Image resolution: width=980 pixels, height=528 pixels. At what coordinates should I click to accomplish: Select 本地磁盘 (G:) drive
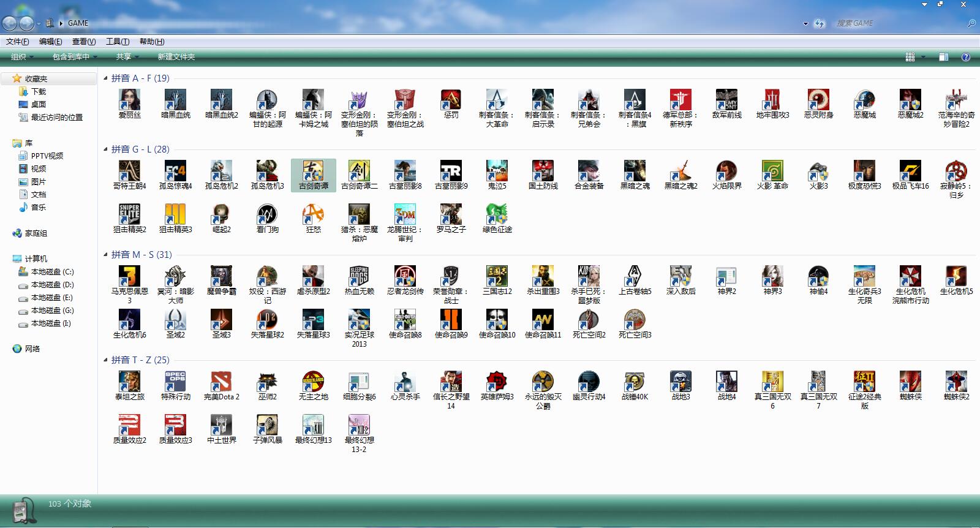52,311
